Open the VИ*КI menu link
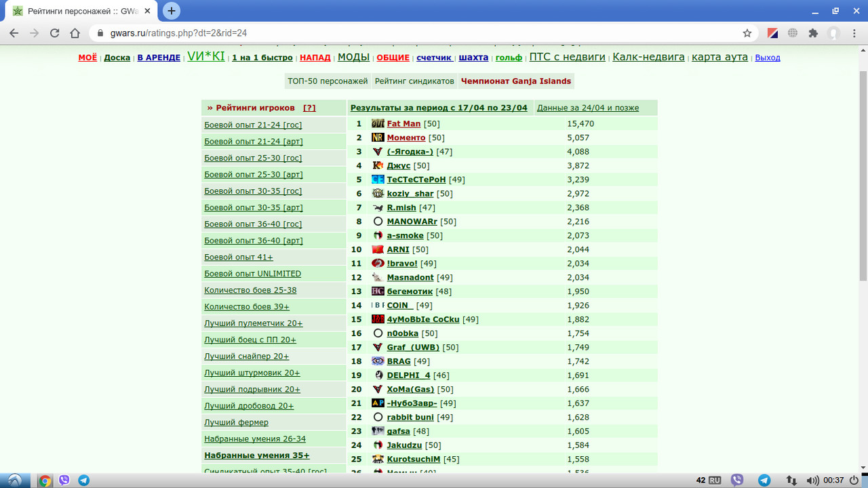Viewport: 868px width, 488px height. click(206, 56)
